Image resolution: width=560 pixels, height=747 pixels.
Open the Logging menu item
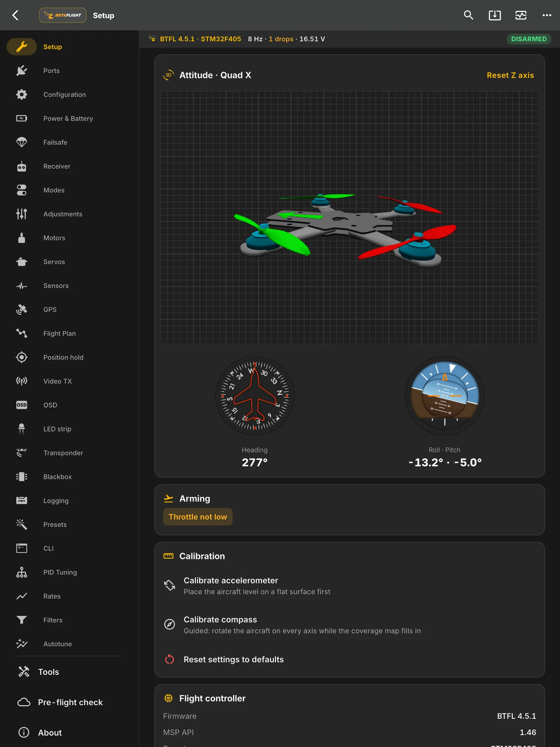(69, 501)
